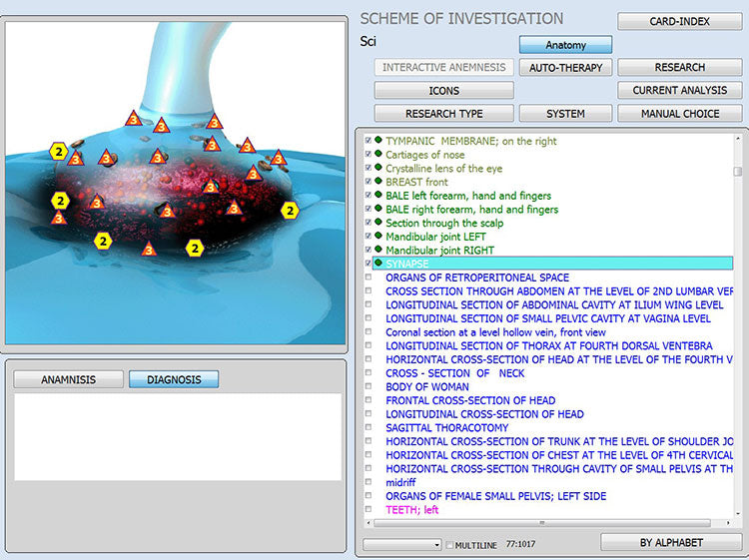This screenshot has height=560, width=749.
Task: Click the topmost-left yellow hexagon 2 marker
Action: click(59, 152)
